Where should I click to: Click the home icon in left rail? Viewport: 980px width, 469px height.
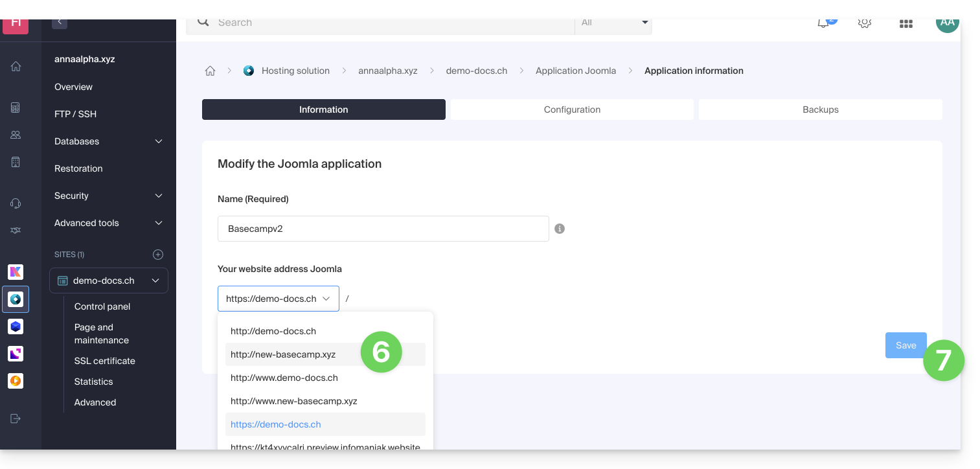tap(16, 66)
